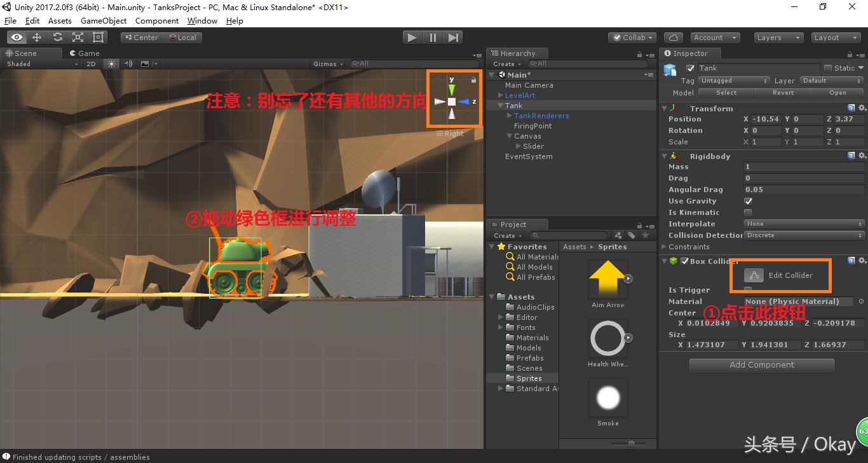Toggle scene lighting with the sun icon
Viewport: 868px width, 463px height.
112,64
